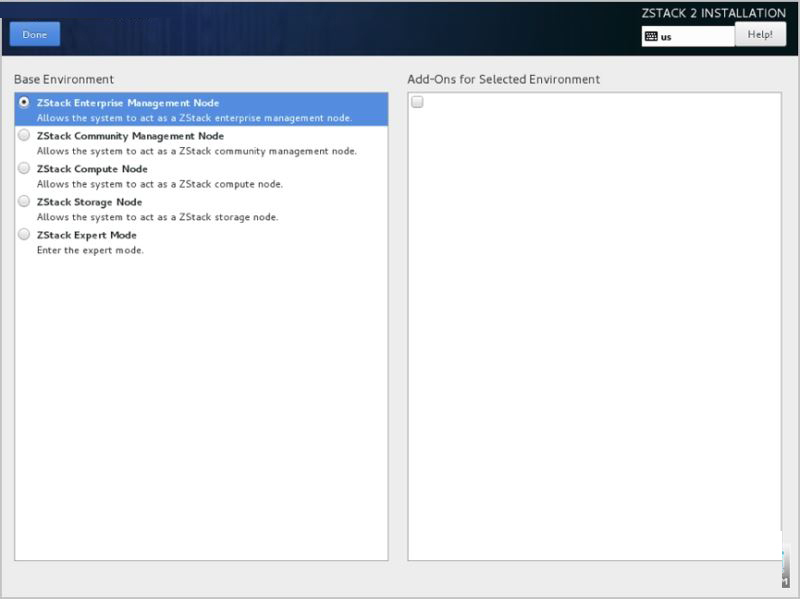Click the 'ZStack Compute Node' title text
The height and width of the screenshot is (599, 800).
[x=92, y=169]
